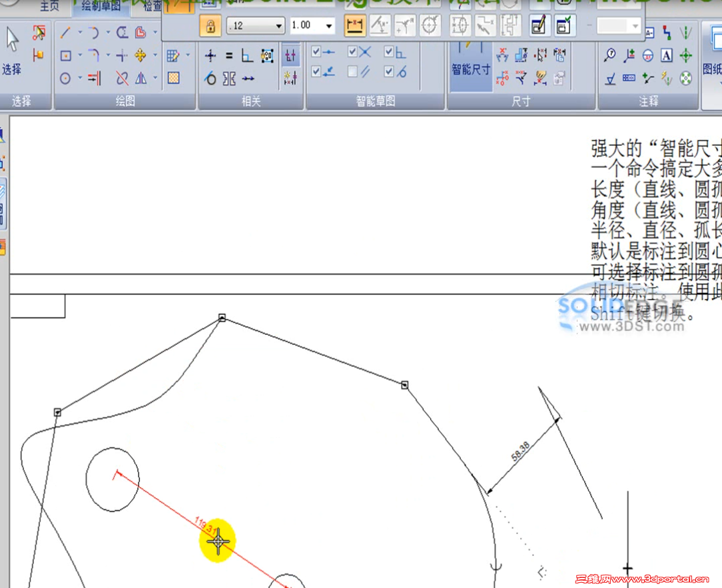722x588 pixels.
Task: Toggle the perpendicular IntelliSketch checkbox
Action: coord(388,51)
